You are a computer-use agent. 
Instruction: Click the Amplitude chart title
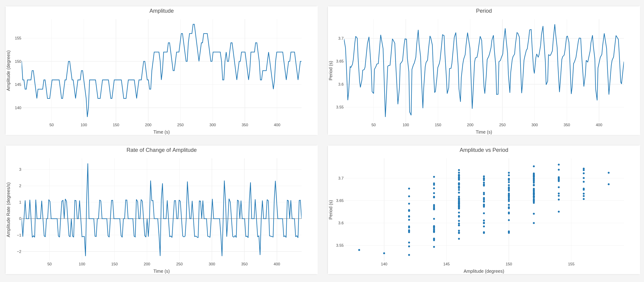coord(161,11)
